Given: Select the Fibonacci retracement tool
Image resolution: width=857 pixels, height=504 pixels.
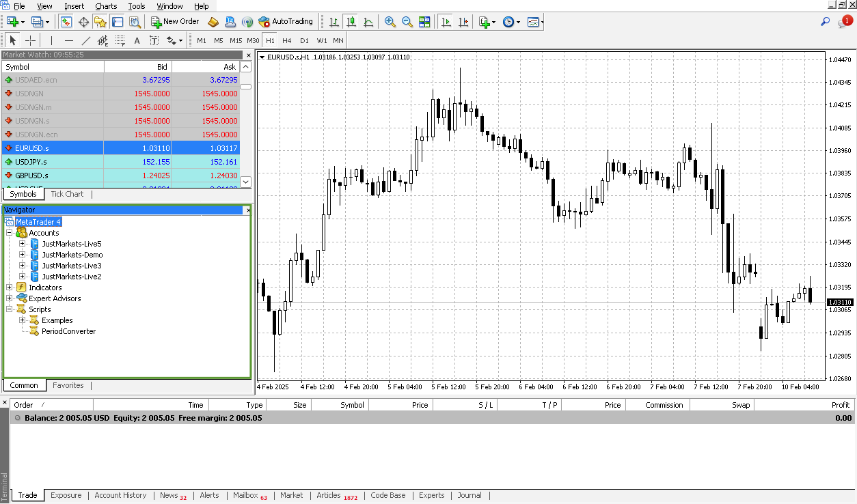Looking at the screenshot, I should click(118, 40).
